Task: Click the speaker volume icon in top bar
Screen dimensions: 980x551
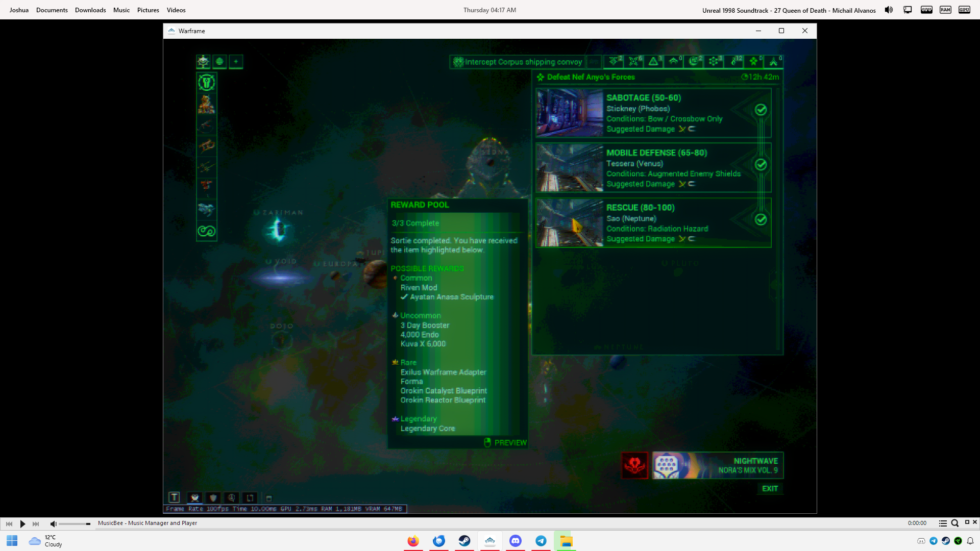Action: (889, 10)
